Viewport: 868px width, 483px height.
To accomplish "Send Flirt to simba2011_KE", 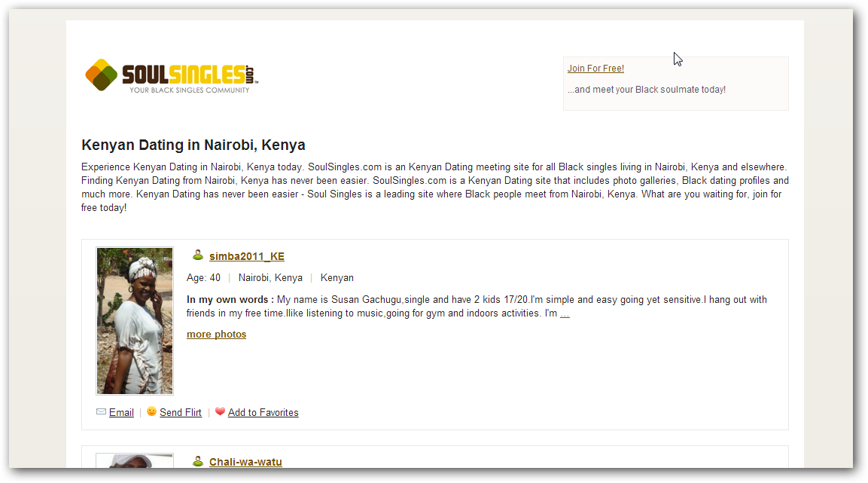I will click(181, 412).
